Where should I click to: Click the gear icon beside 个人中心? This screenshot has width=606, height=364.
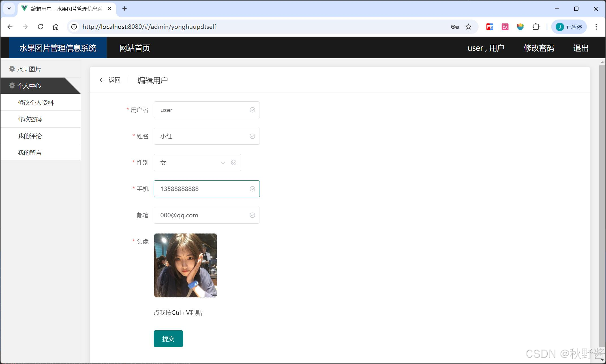pyautogui.click(x=12, y=85)
